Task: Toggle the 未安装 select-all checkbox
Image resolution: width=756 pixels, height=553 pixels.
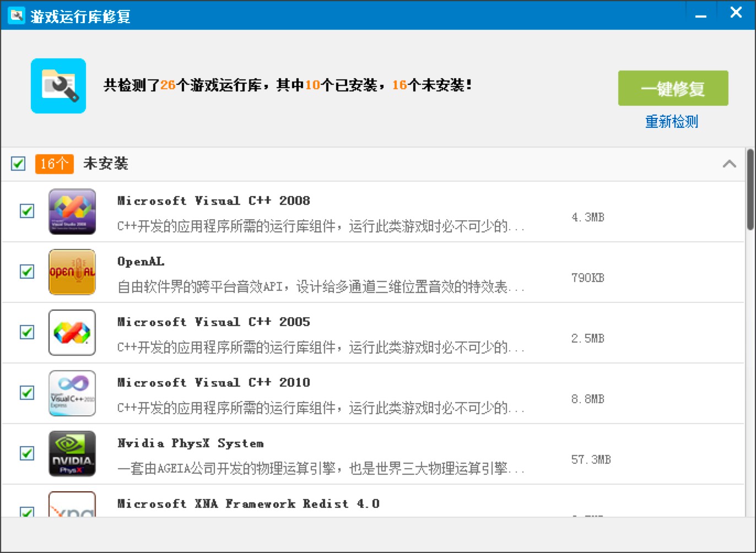Action: [x=18, y=164]
